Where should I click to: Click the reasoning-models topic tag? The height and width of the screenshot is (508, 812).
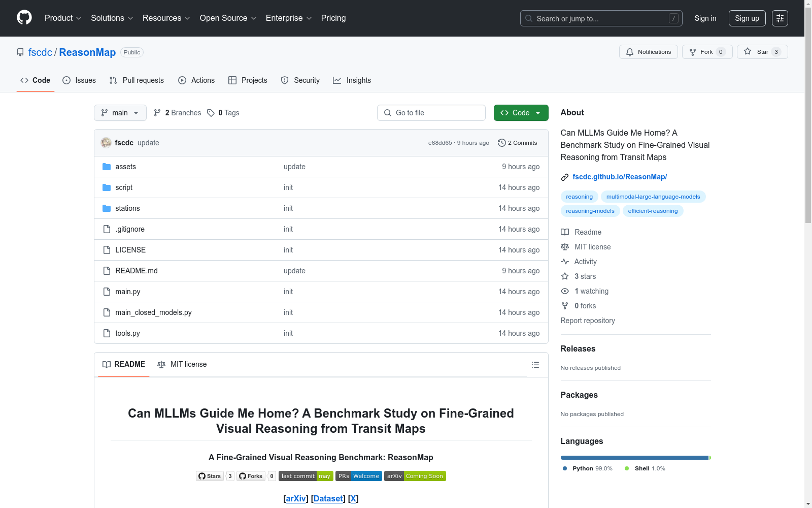590,211
